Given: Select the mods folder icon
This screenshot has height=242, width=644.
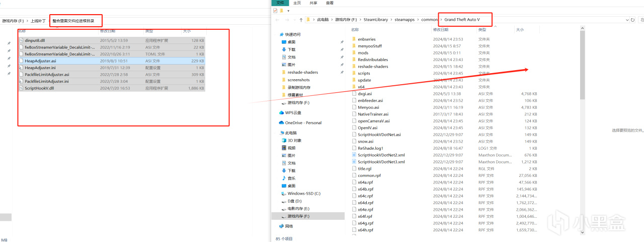Looking at the screenshot, I should (x=354, y=52).
